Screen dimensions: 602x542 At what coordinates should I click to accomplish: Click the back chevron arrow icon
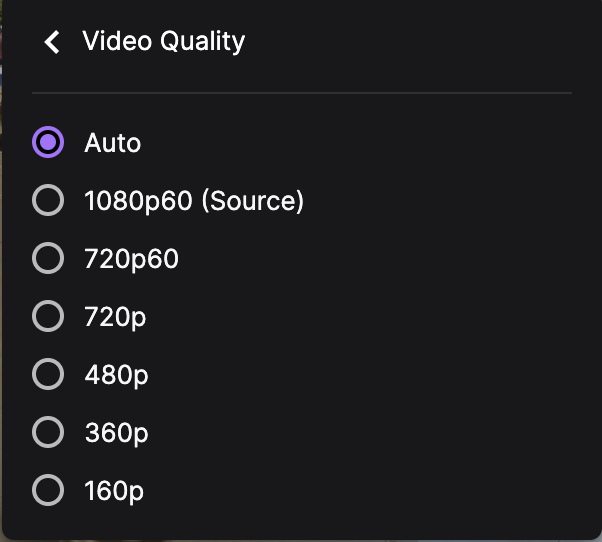tap(52, 42)
